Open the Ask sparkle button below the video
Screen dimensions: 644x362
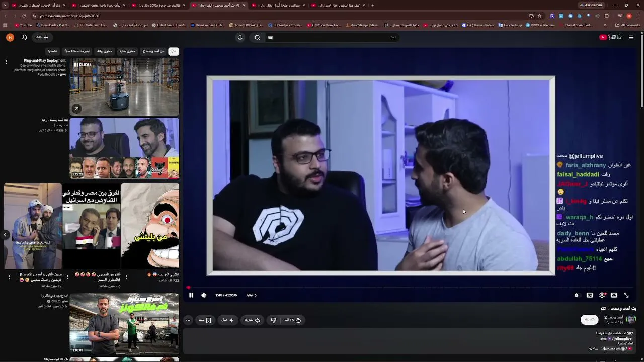point(228,320)
